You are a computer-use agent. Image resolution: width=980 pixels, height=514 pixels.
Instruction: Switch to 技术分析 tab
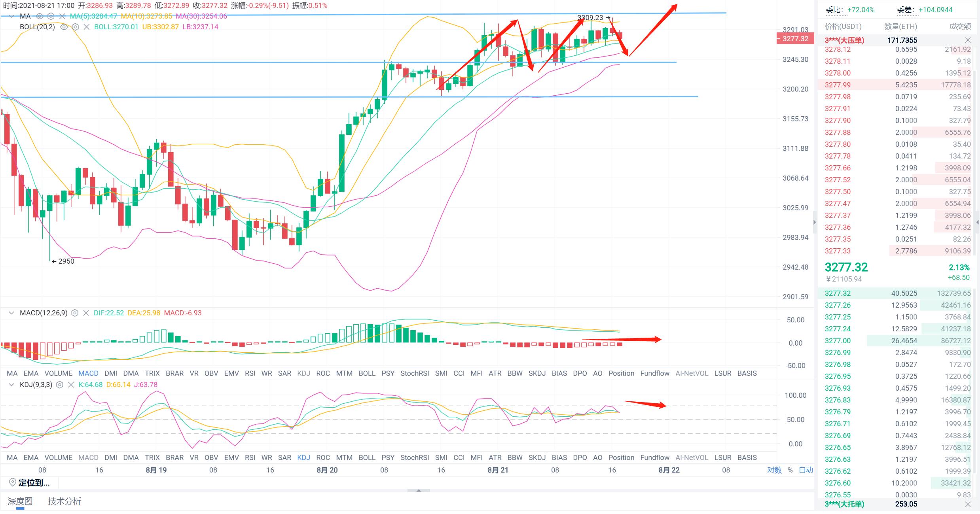point(64,501)
